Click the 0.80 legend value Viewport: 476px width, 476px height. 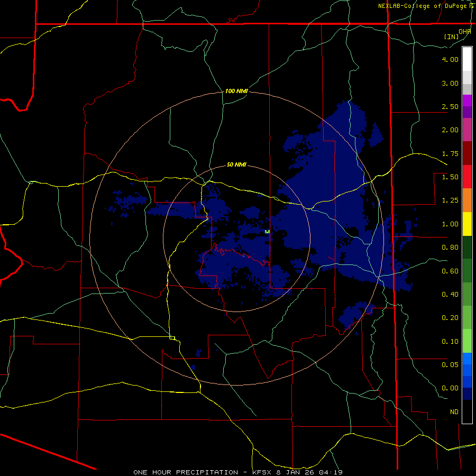point(450,248)
